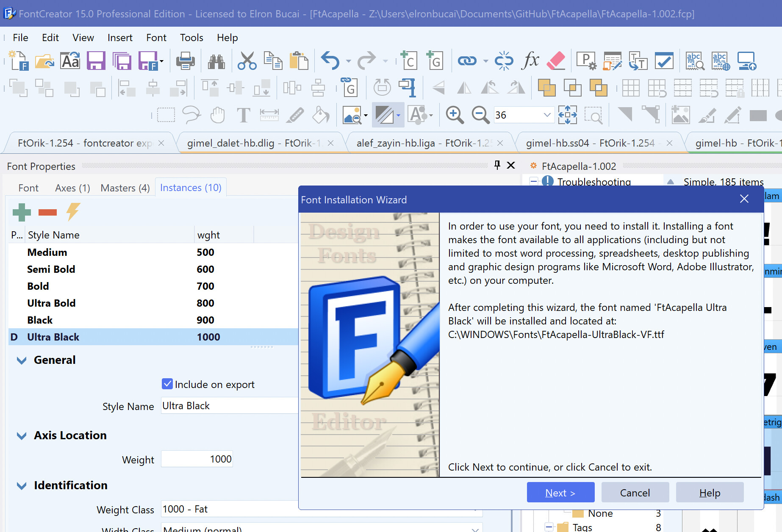The image size is (782, 532).
Task: Click the chain link icon
Action: coord(467,61)
